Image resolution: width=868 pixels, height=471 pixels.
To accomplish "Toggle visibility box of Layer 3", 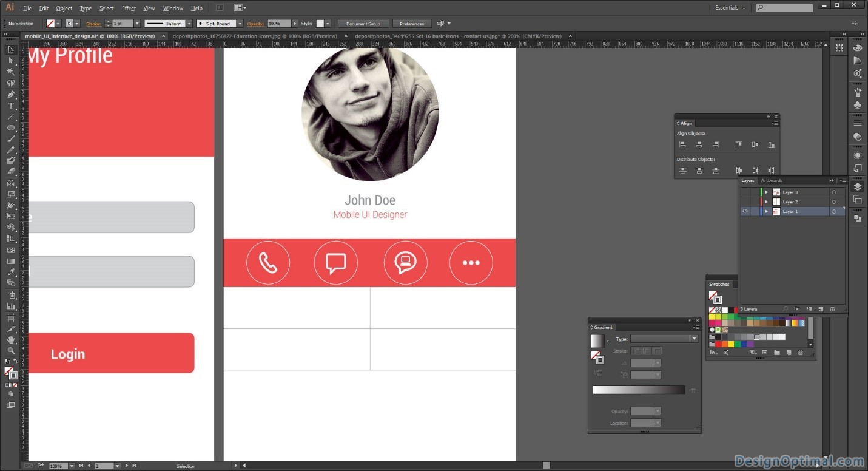I will coord(745,192).
